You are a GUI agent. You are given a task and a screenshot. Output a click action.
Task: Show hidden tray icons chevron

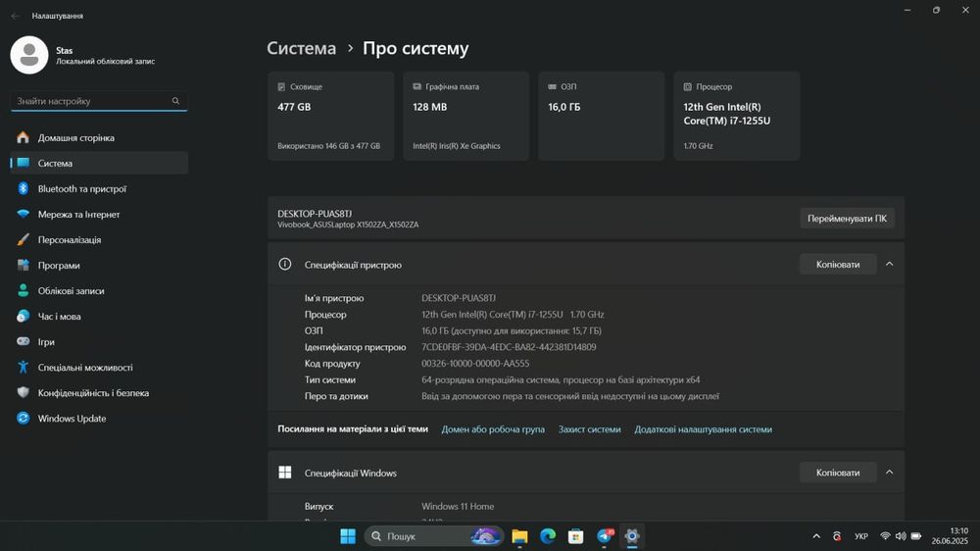(x=816, y=536)
